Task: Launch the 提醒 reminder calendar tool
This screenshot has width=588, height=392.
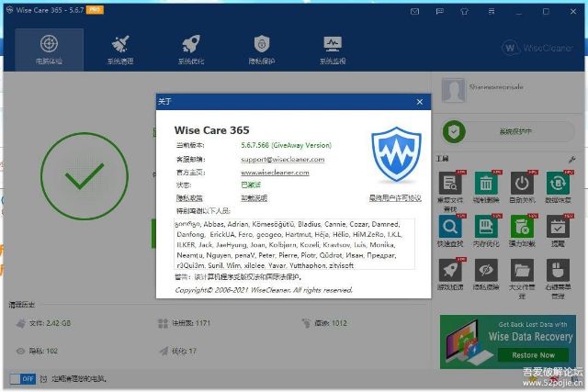Action: click(558, 227)
